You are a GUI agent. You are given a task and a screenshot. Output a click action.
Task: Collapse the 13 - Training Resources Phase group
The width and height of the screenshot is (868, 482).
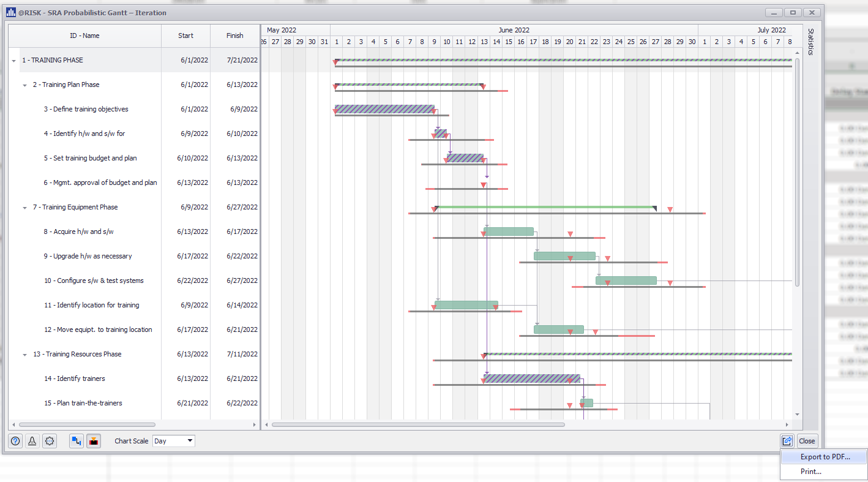(x=25, y=355)
